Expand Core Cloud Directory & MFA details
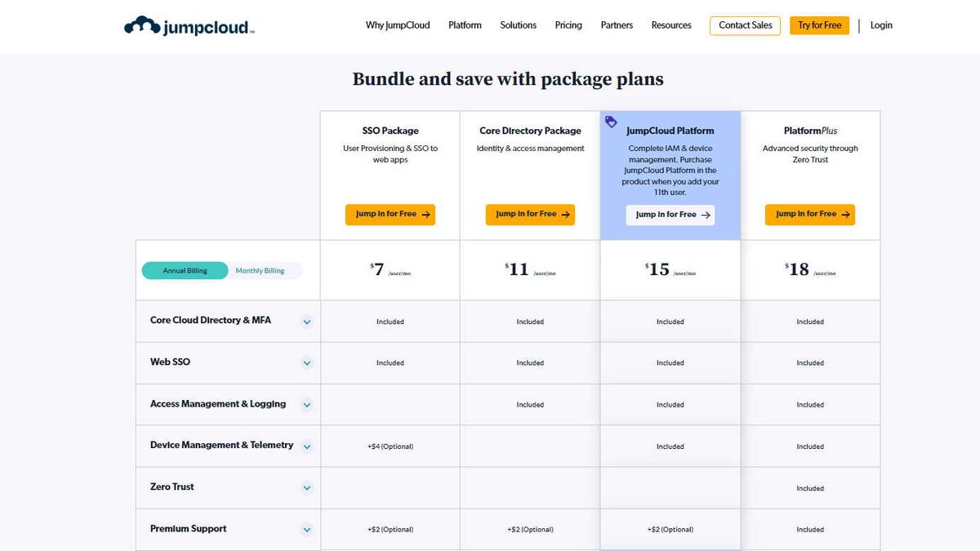980x551 pixels. tap(307, 322)
